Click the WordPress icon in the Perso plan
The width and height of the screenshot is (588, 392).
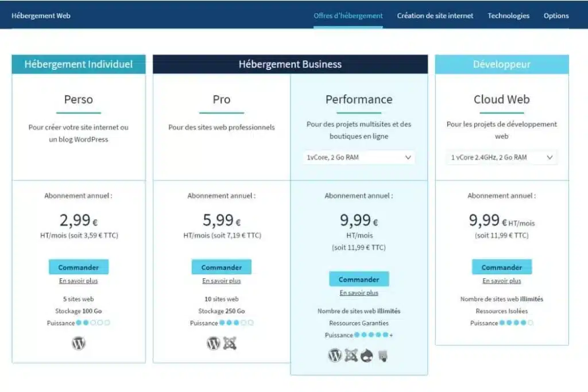(x=78, y=343)
